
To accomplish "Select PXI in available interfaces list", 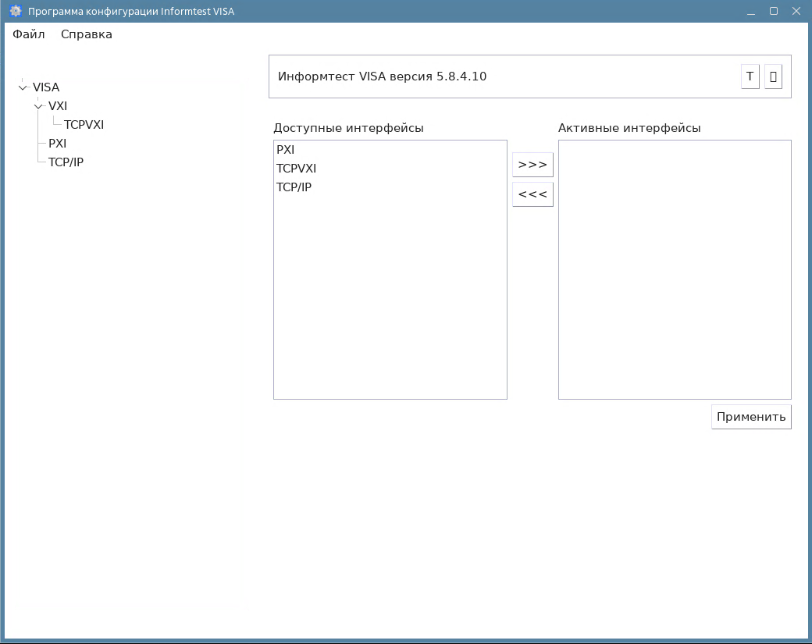I will (x=390, y=150).
